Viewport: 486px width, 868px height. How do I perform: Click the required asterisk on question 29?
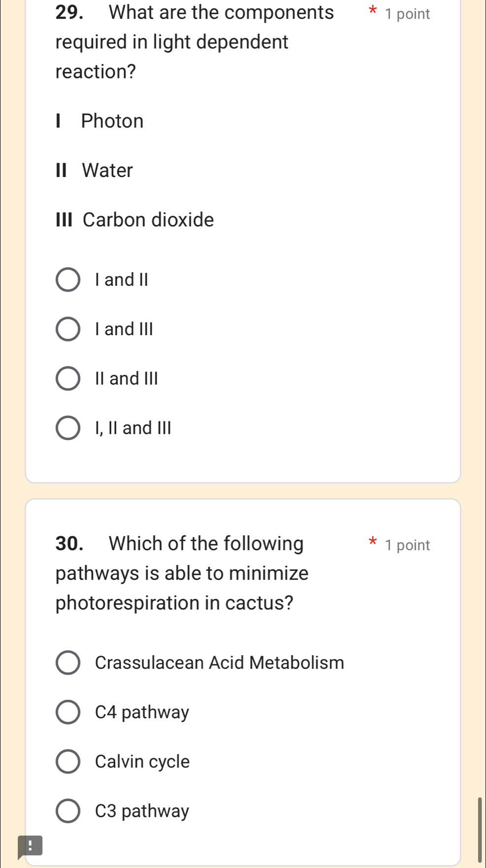coord(373,11)
